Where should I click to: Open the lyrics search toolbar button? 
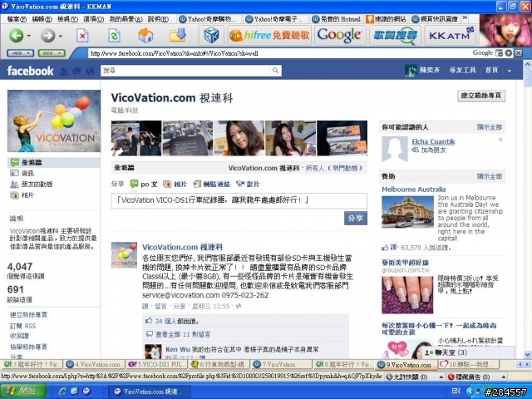click(395, 35)
